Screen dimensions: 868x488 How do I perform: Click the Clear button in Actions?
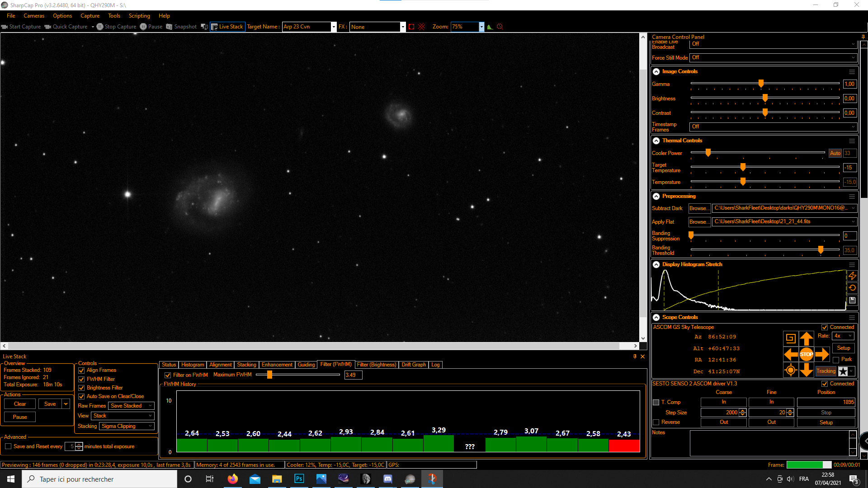(20, 404)
